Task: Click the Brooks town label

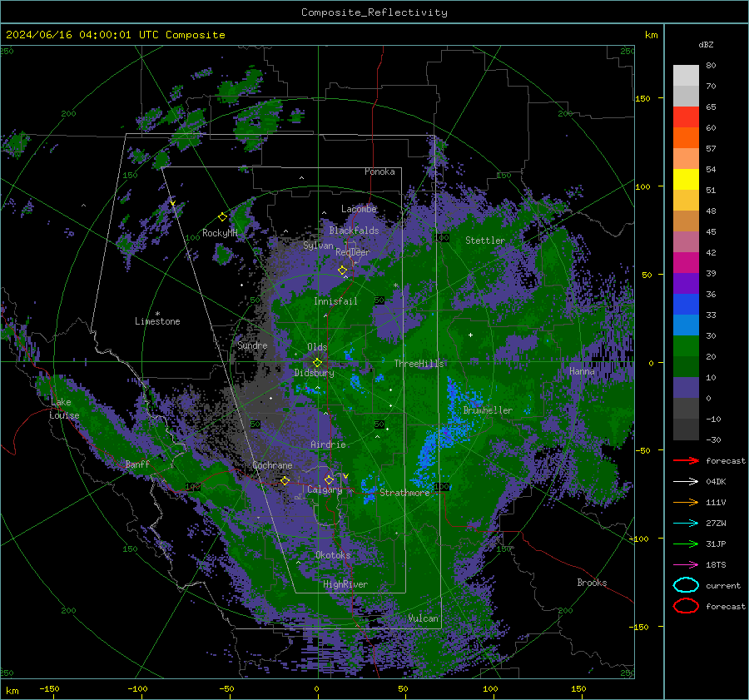Action: (x=592, y=583)
